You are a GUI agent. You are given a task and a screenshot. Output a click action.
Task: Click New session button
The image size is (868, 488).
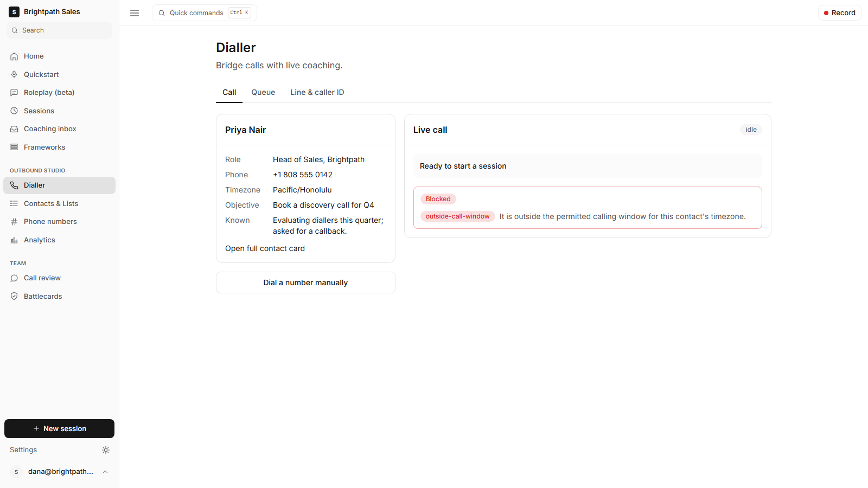click(59, 428)
